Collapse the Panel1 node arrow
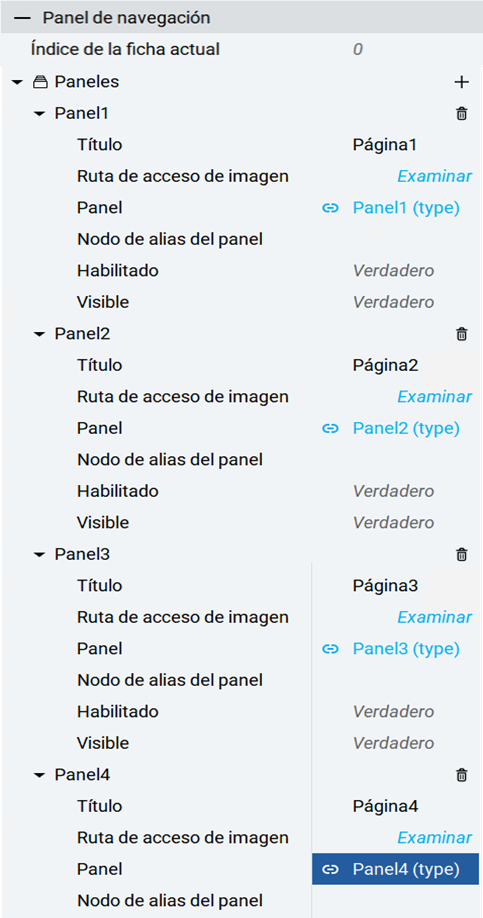Viewport: 483px width, 918px height. [40, 114]
